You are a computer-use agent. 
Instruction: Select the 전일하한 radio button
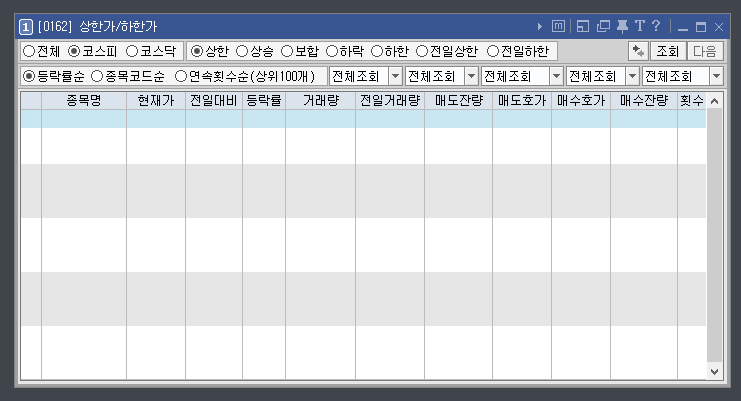(x=518, y=51)
